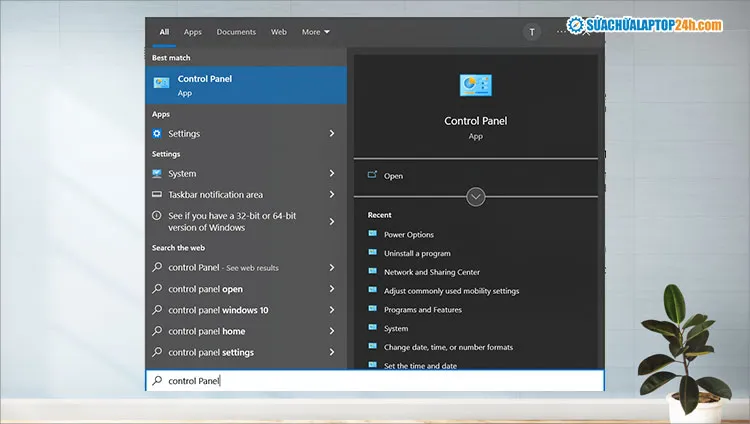Click the large Control Panel icon in preview pane

click(x=475, y=85)
